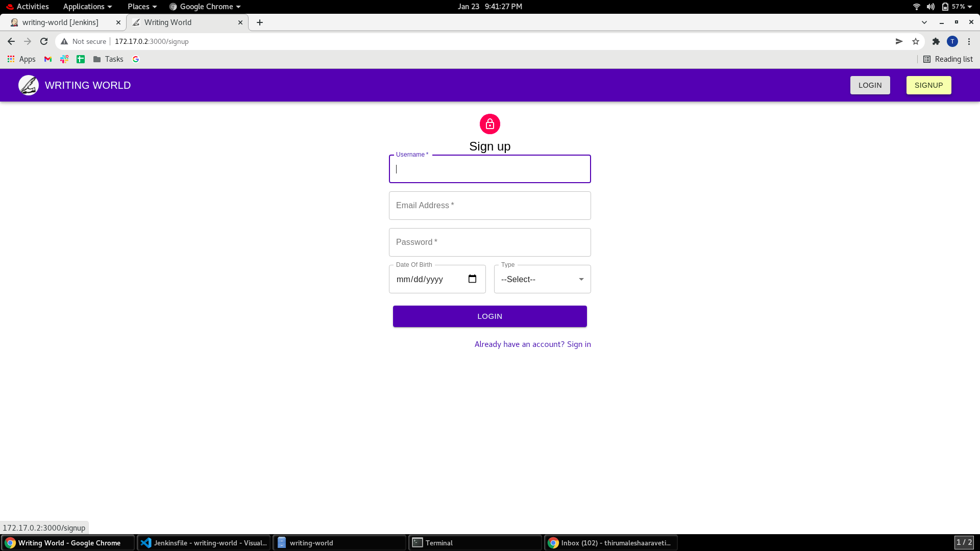The image size is (980, 551).
Task: Click the Gmail icon in bookmarks bar
Action: tap(47, 59)
